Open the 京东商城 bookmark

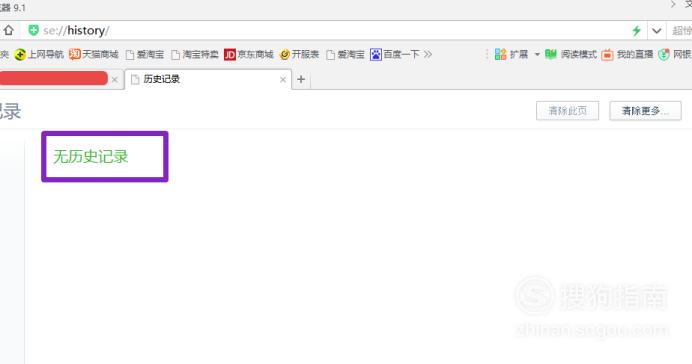pyautogui.click(x=249, y=55)
